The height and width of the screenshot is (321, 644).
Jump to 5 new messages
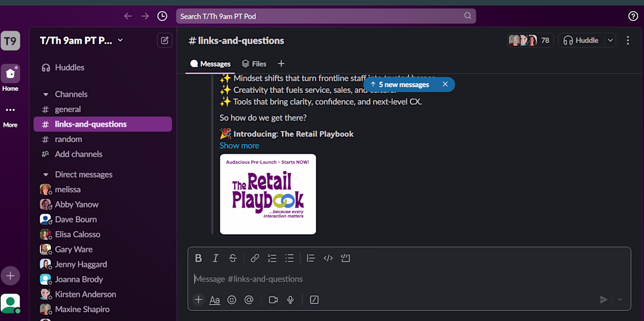400,84
